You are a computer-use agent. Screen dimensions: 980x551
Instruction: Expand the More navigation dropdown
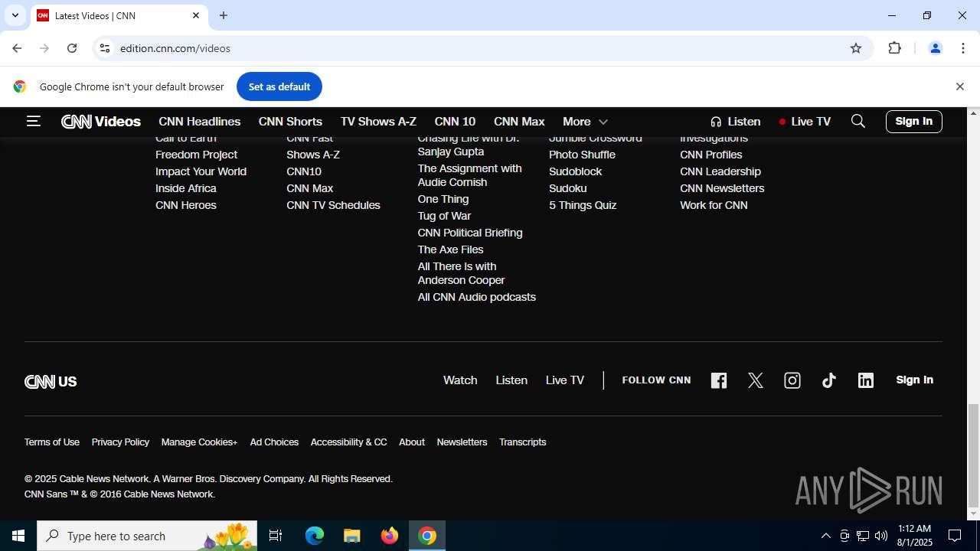(x=585, y=122)
